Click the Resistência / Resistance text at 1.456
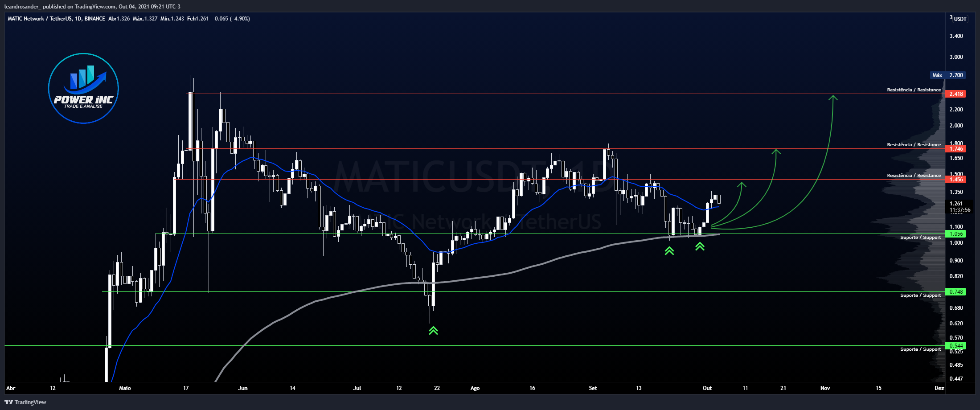Viewport: 980px width, 410px height. click(914, 175)
